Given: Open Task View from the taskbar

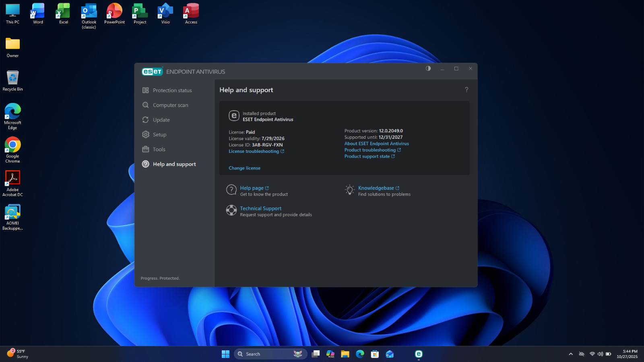Looking at the screenshot, I should pyautogui.click(x=316, y=354).
